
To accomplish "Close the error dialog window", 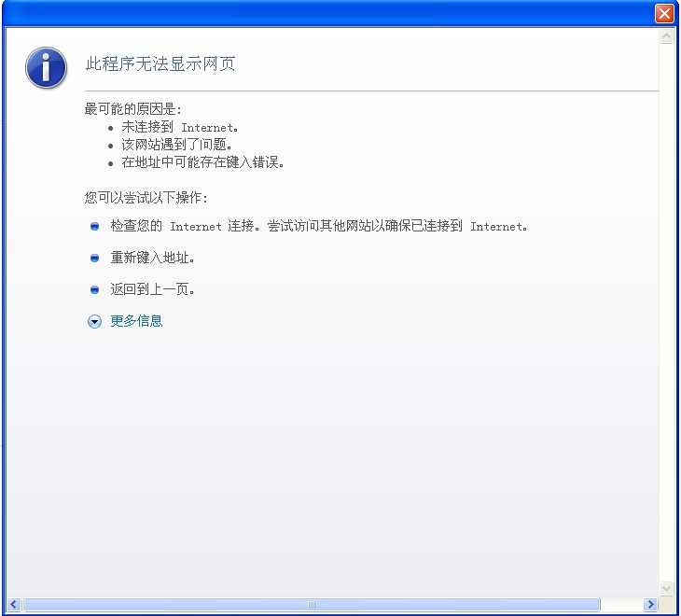I will [x=664, y=13].
